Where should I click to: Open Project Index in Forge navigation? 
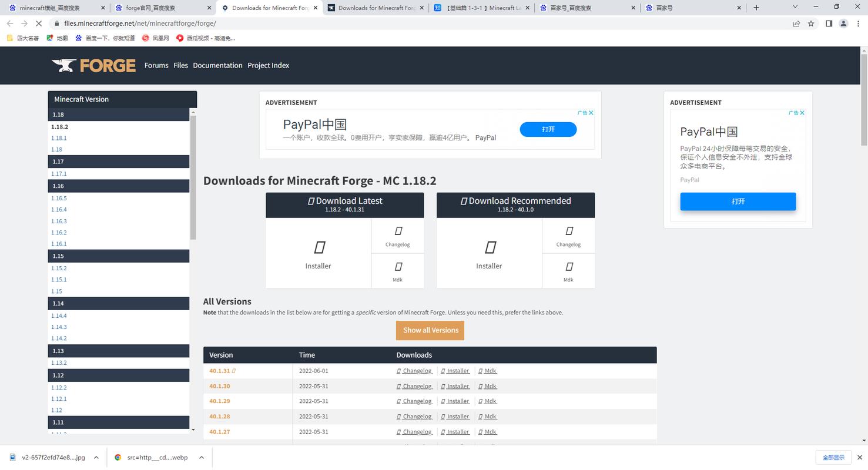[x=268, y=65]
